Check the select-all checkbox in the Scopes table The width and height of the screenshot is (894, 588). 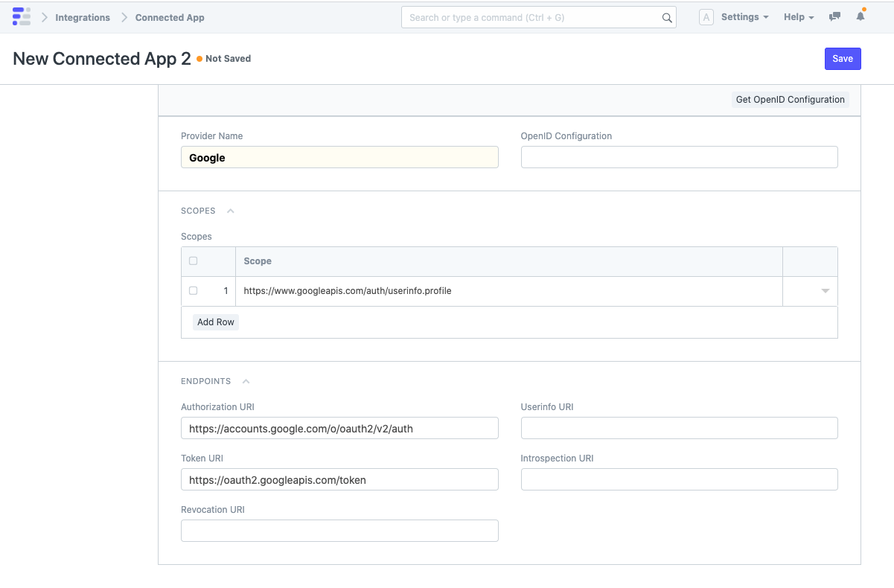[x=193, y=261]
